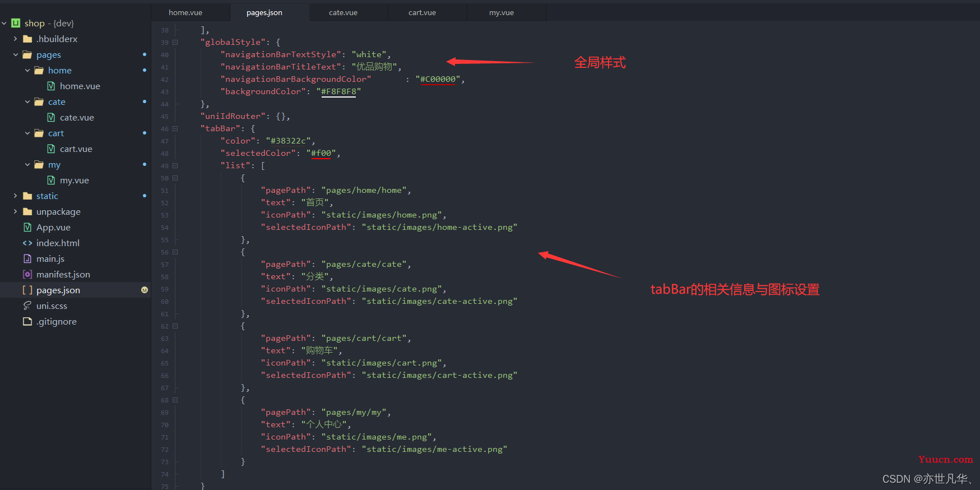Collapse the pages folder chevron
The height and width of the screenshot is (490, 980).
16,54
